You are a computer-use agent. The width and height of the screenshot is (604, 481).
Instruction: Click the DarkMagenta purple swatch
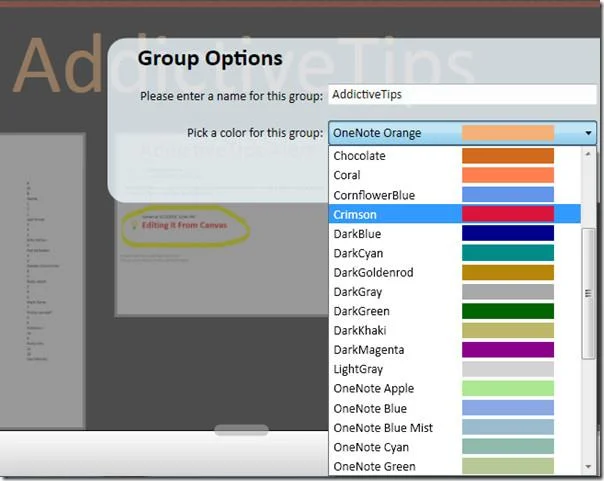[x=508, y=350]
